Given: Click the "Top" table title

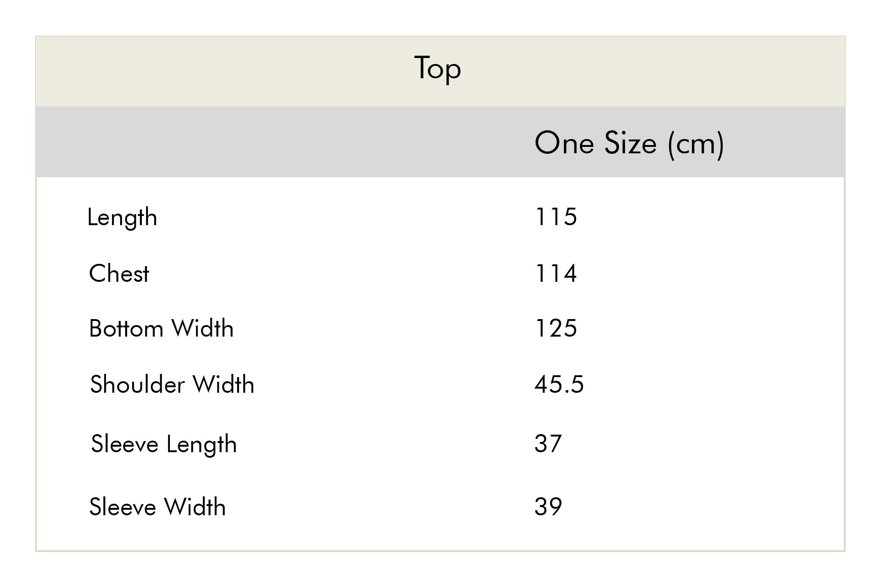Looking at the screenshot, I should pos(438,68).
